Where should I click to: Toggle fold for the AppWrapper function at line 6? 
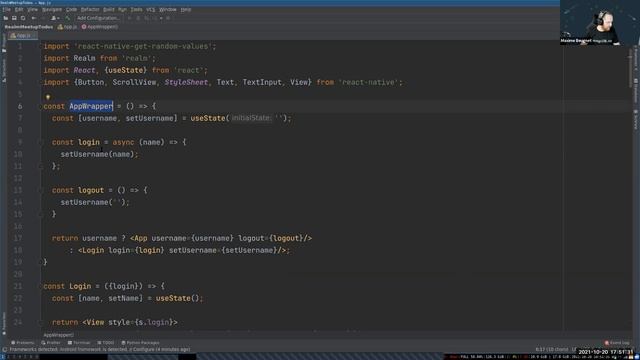pos(41,106)
